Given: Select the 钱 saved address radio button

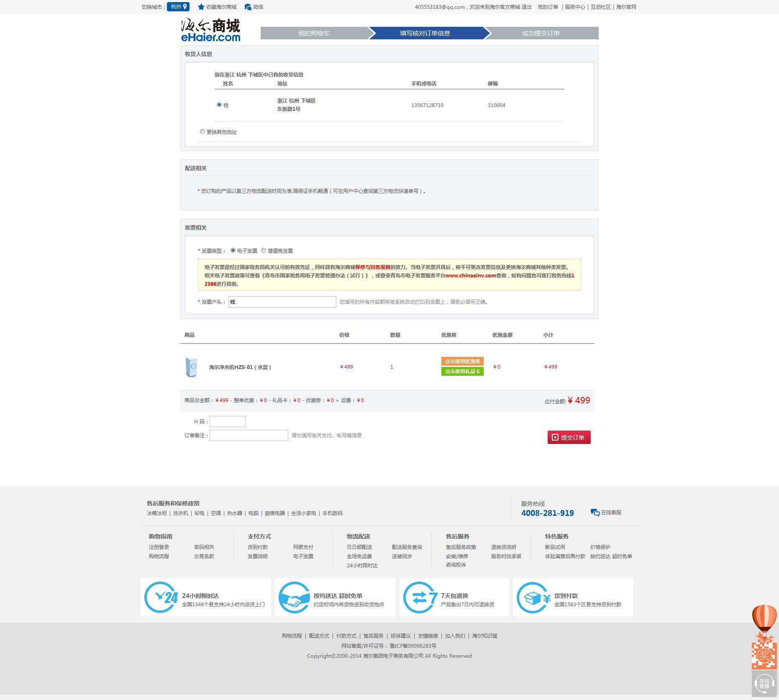Looking at the screenshot, I should [219, 105].
